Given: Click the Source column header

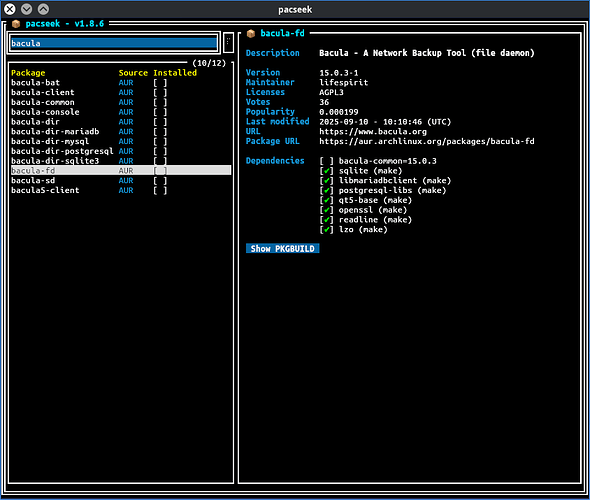Looking at the screenshot, I should [x=133, y=73].
